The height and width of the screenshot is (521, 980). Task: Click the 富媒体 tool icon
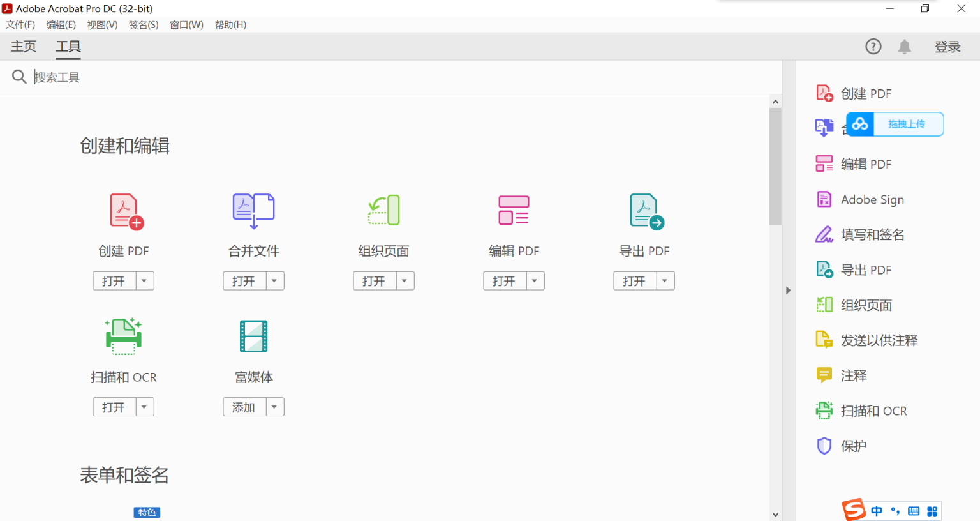click(x=253, y=336)
